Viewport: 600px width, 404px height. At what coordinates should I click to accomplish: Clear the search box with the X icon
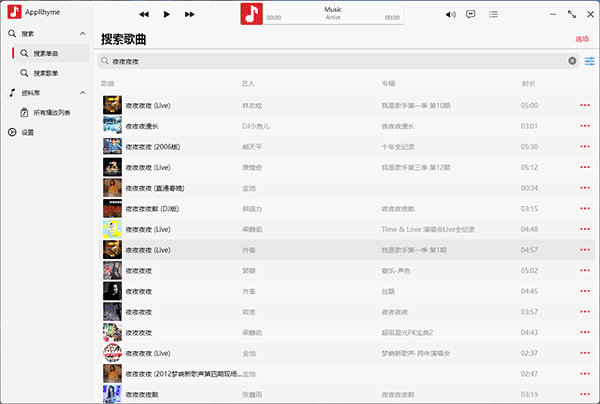(x=572, y=61)
